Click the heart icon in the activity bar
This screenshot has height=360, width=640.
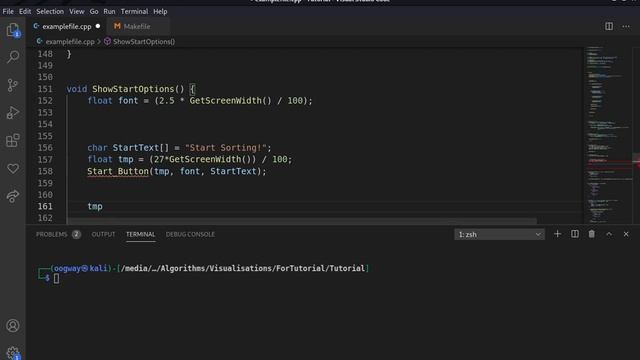(13, 168)
